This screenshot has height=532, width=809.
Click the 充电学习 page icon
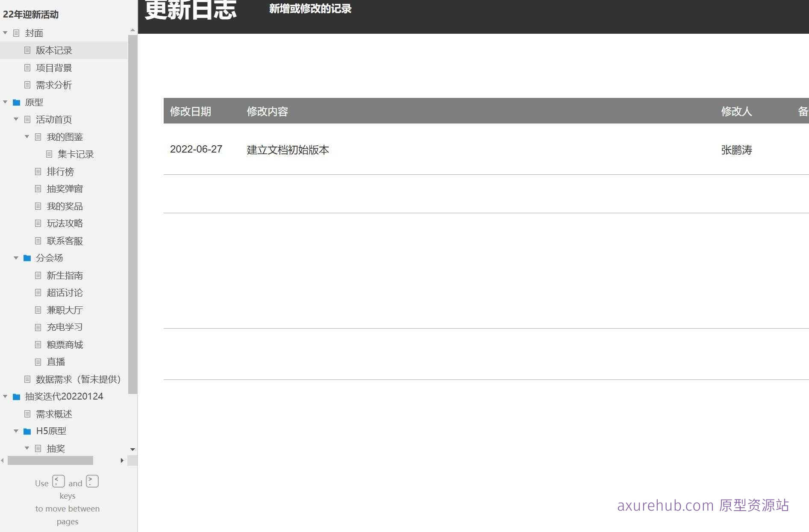pos(38,327)
